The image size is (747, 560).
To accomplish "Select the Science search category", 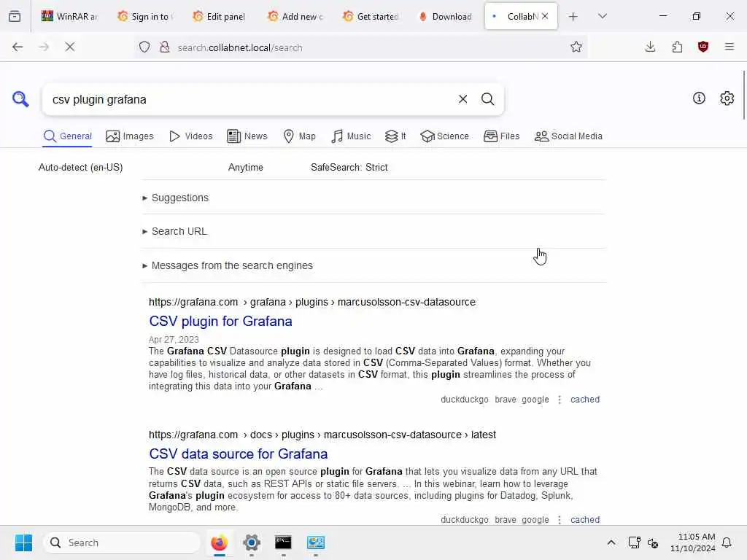I will tap(444, 136).
